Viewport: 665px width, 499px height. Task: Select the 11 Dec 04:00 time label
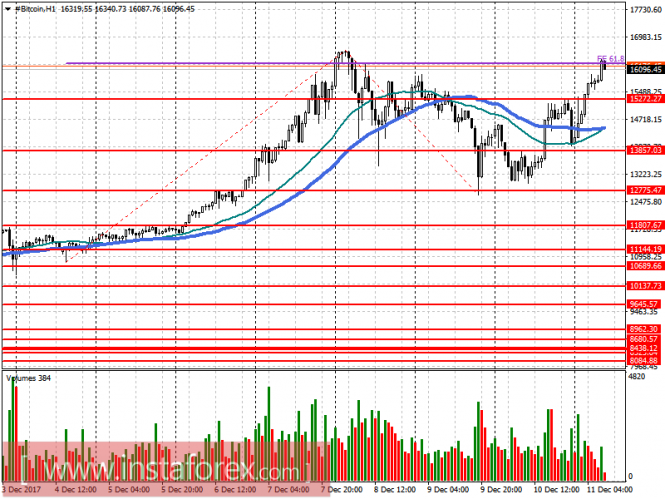pos(608,491)
